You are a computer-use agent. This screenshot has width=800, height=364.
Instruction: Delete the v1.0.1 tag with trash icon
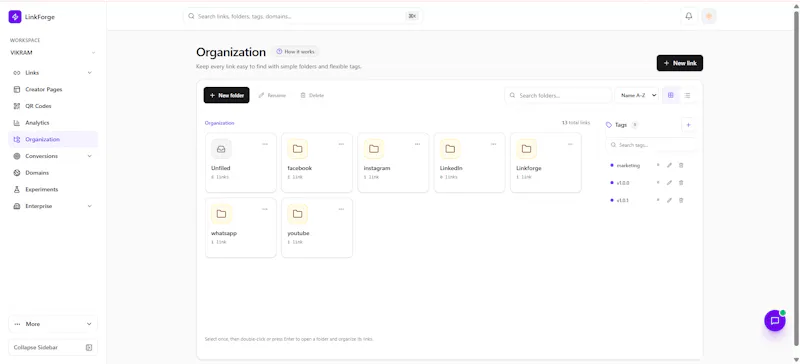pos(681,200)
